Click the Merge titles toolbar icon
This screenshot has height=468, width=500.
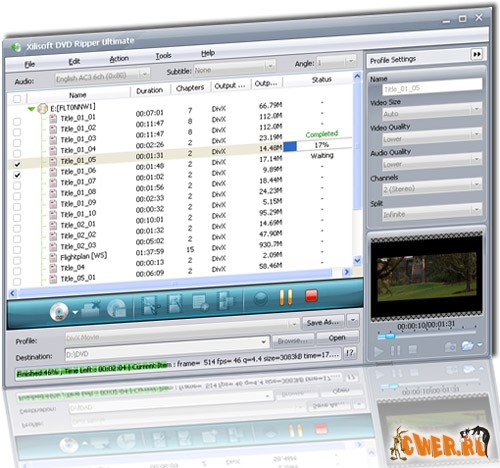[x=226, y=300]
